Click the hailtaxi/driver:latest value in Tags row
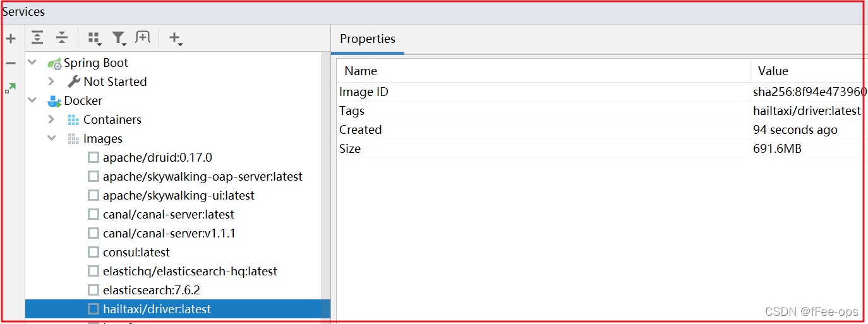 point(807,111)
